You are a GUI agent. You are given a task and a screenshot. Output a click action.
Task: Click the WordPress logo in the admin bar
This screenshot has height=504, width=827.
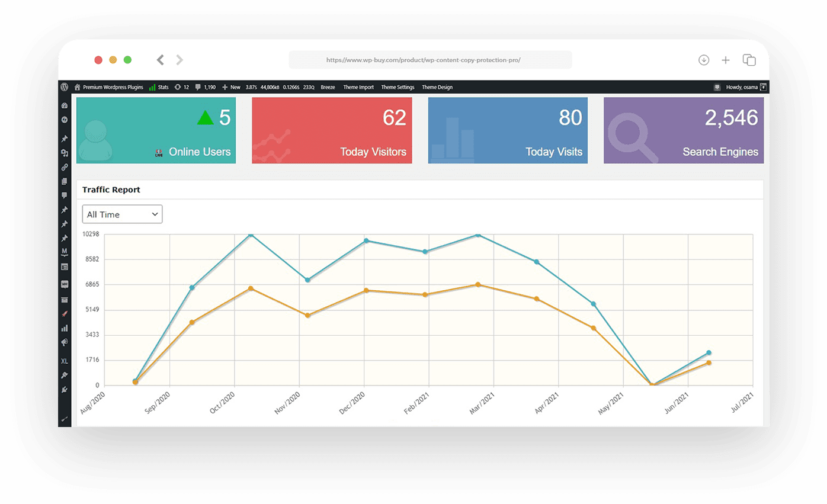65,87
